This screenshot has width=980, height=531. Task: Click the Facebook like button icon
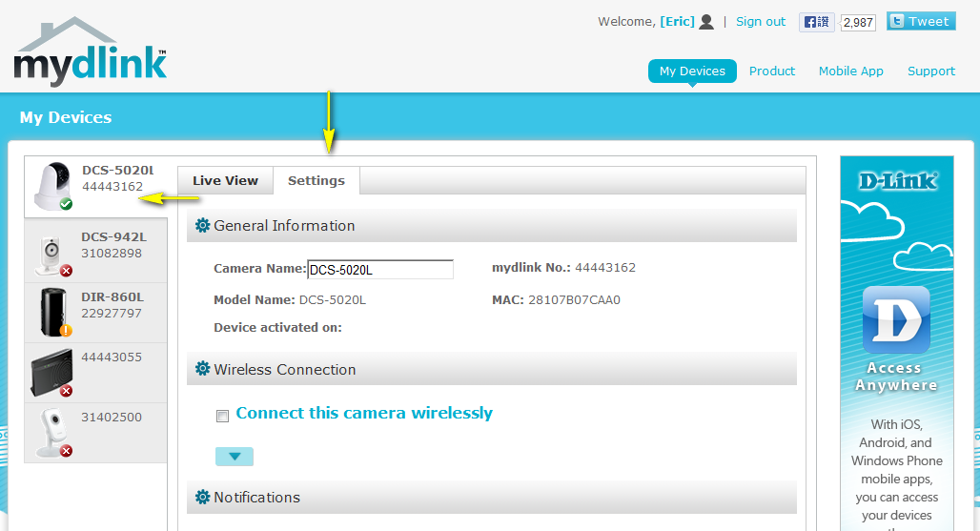pos(816,22)
